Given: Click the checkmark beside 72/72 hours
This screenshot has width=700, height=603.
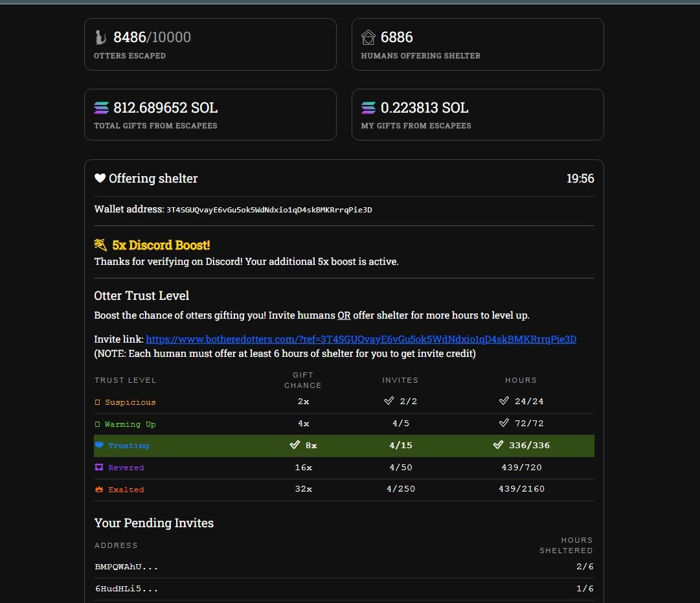Looking at the screenshot, I should coord(504,422).
